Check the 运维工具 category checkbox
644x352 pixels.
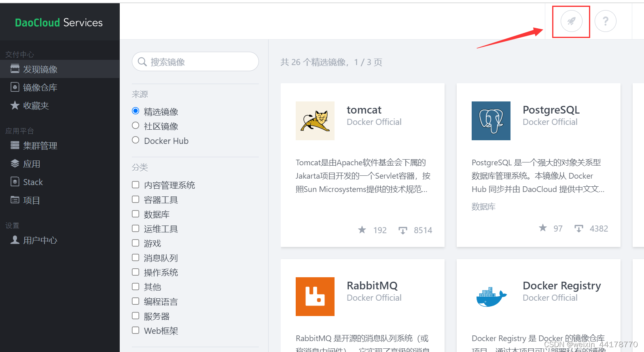click(136, 228)
